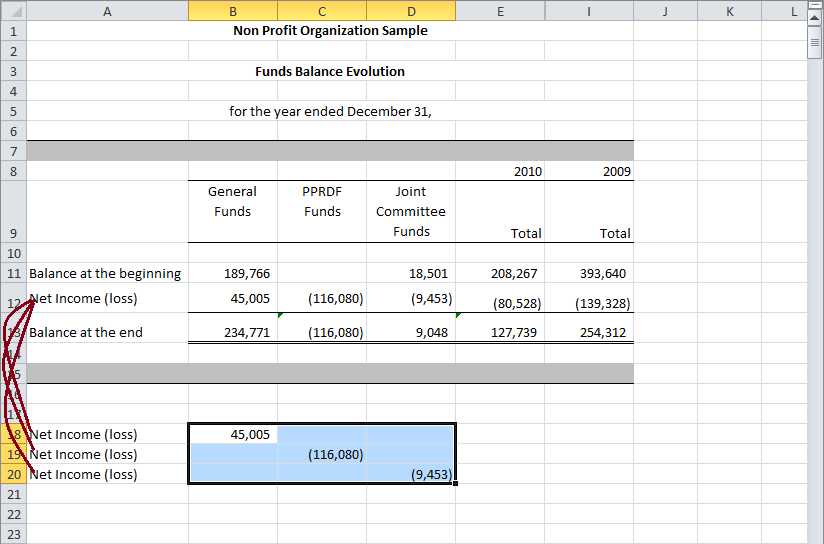Screen dimensions: 824x544
Task: Click 45,005 in the row 12
Action: click(250, 299)
